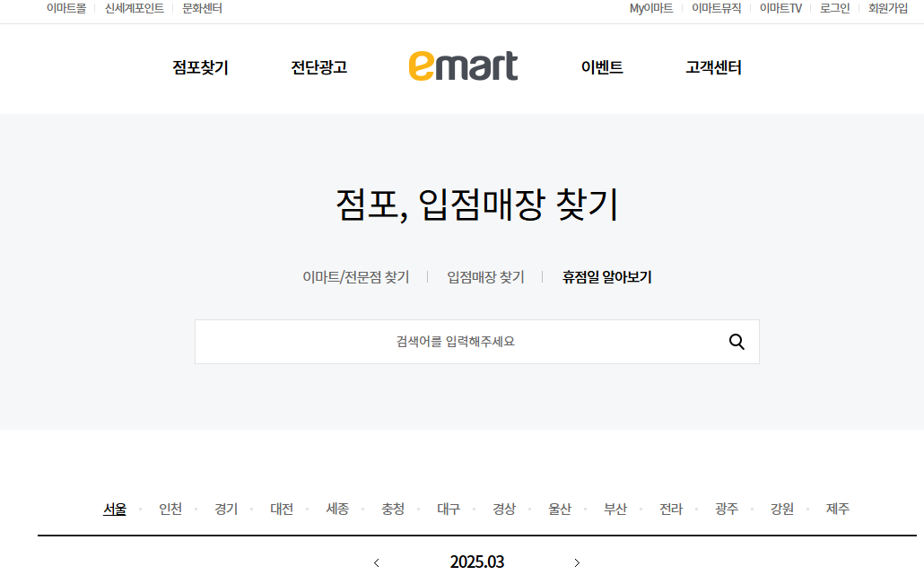Click the 2025.03 month label
This screenshot has height=575, width=924.
pyautogui.click(x=477, y=562)
